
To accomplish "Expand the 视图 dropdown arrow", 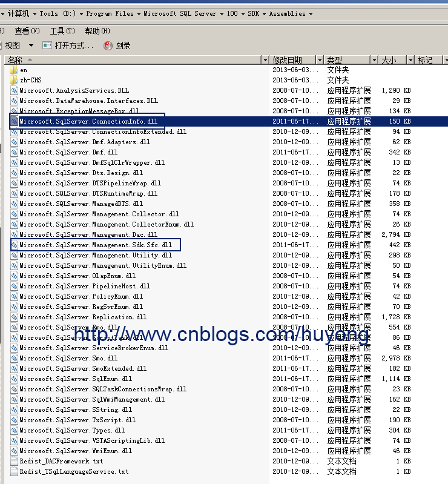I will pos(31,45).
